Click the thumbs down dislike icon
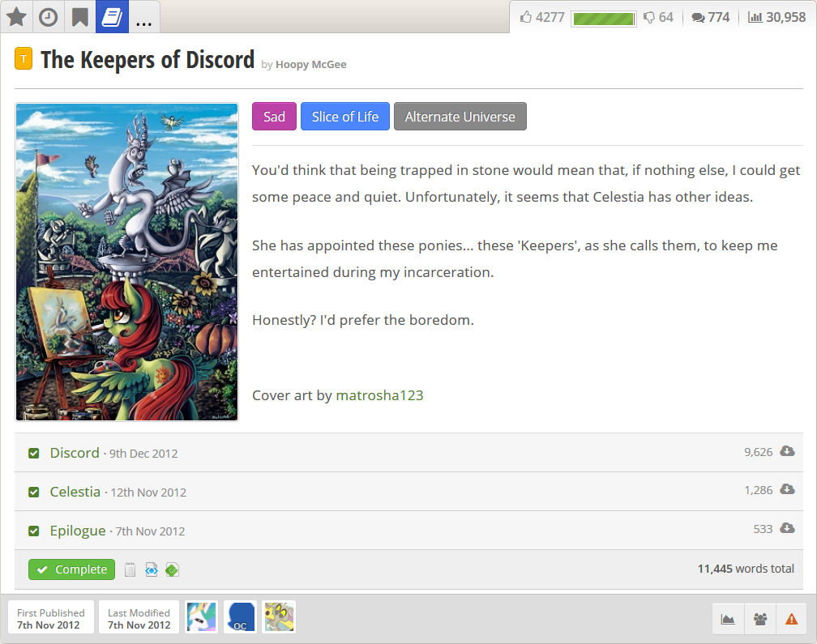 (648, 18)
